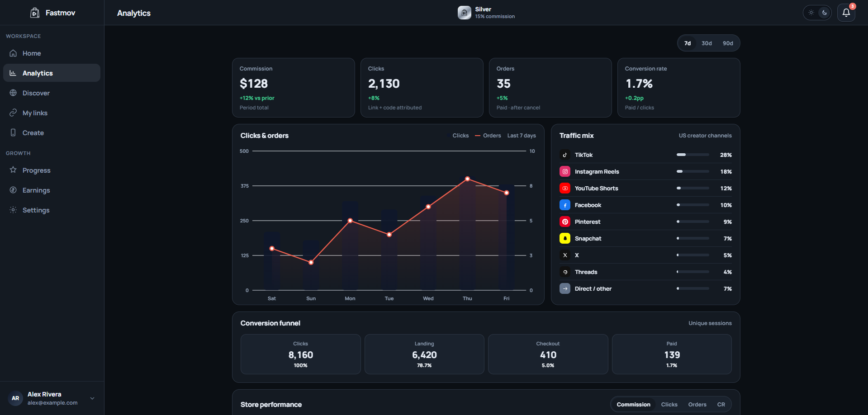This screenshot has width=868, height=415.
Task: Open Progress in Growth section
Action: point(52,170)
